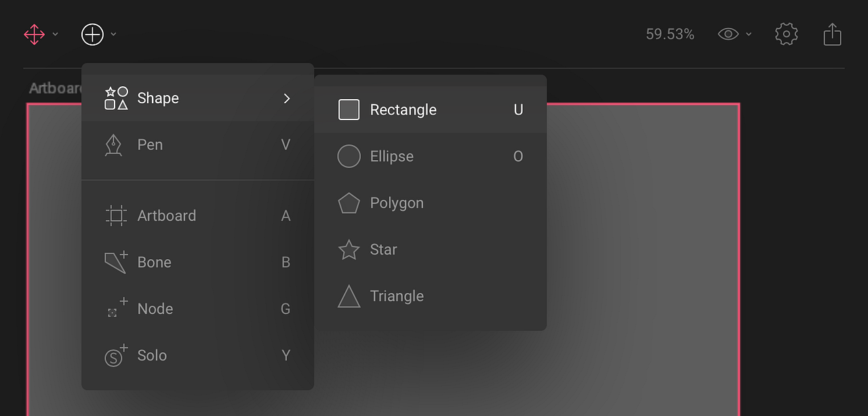
Task: Choose the Ellipse shape tool
Action: (393, 156)
